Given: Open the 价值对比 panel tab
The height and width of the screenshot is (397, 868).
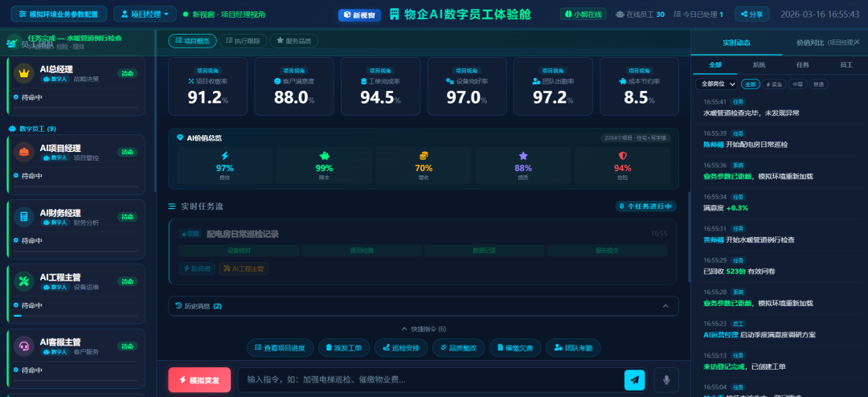Looking at the screenshot, I should click(810, 43).
